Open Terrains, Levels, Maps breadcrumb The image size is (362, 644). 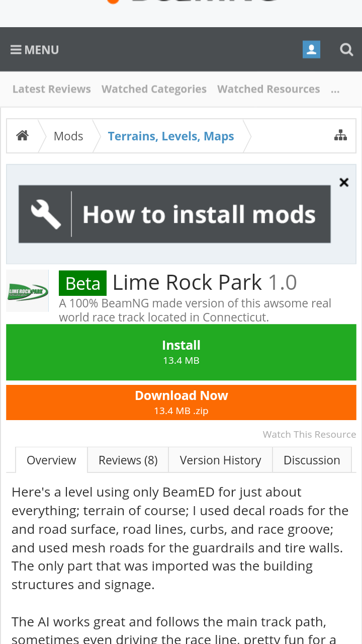171,136
